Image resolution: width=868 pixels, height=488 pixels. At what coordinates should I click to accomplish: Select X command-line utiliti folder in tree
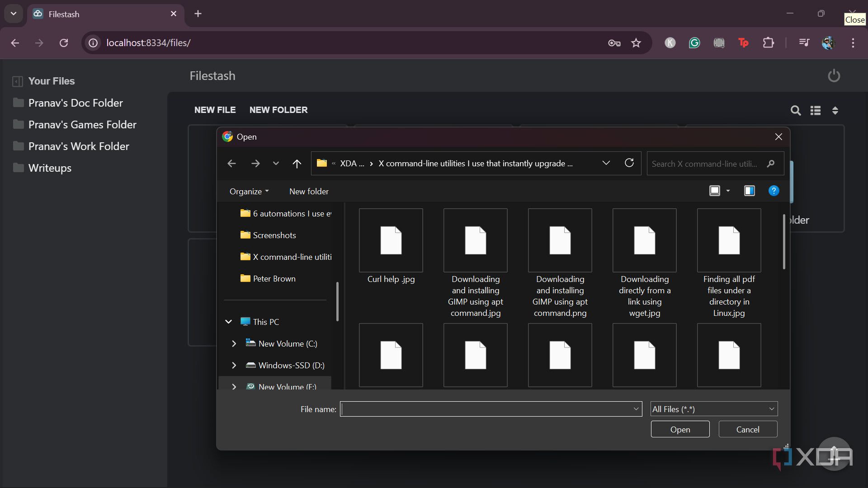point(286,257)
